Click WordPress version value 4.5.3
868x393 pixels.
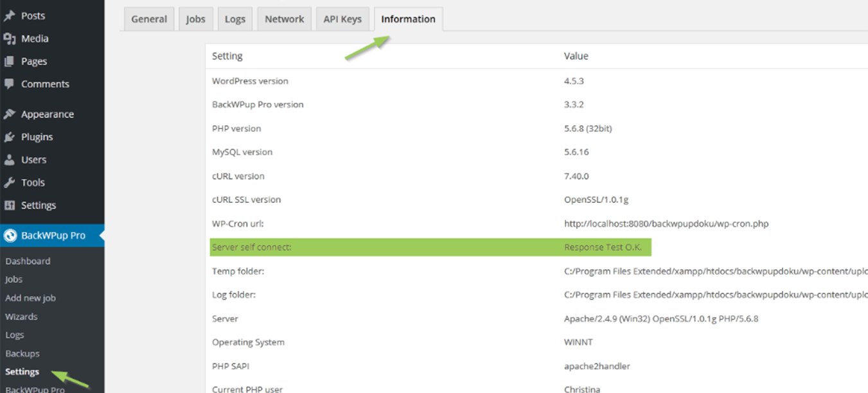(x=574, y=81)
